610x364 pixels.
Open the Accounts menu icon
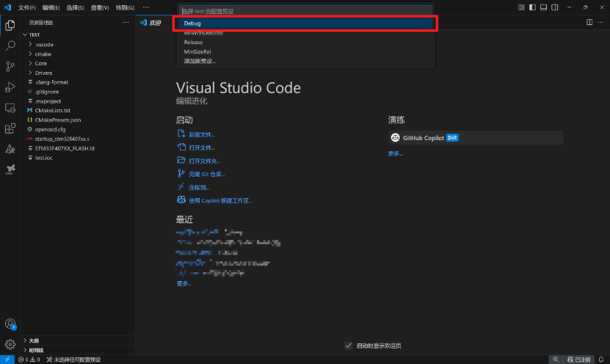10,324
